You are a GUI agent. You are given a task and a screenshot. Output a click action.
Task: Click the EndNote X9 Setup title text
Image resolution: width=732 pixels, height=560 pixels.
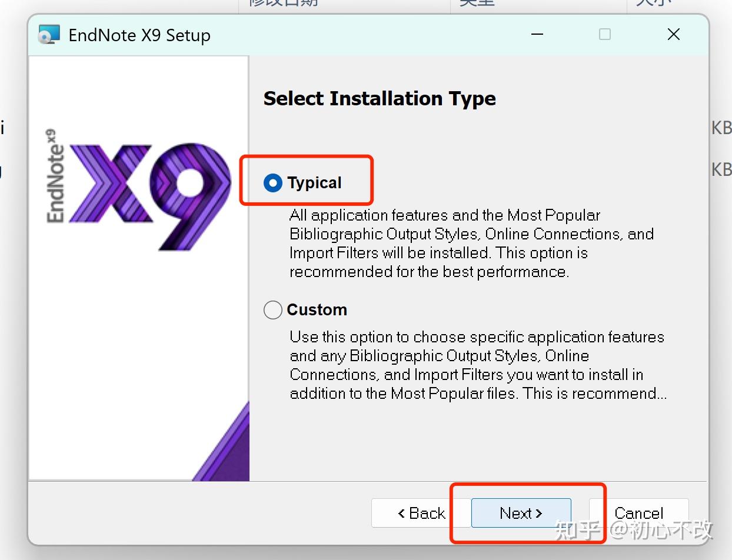(139, 35)
